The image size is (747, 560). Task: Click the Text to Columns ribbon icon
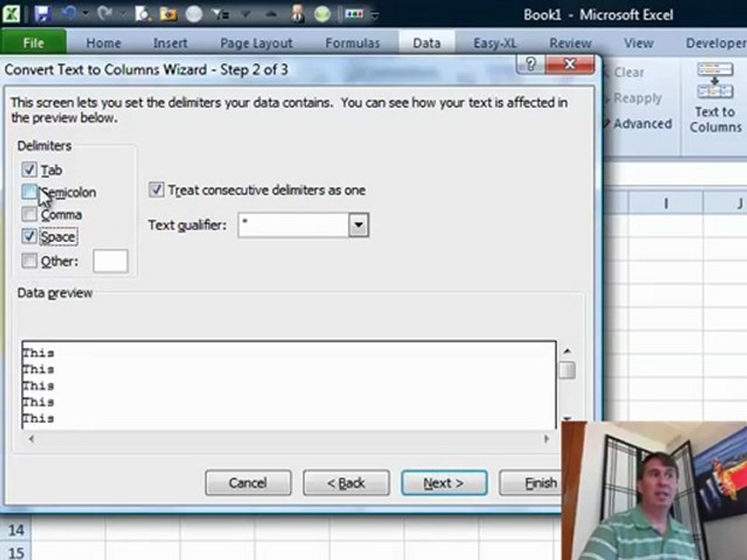coord(715,98)
